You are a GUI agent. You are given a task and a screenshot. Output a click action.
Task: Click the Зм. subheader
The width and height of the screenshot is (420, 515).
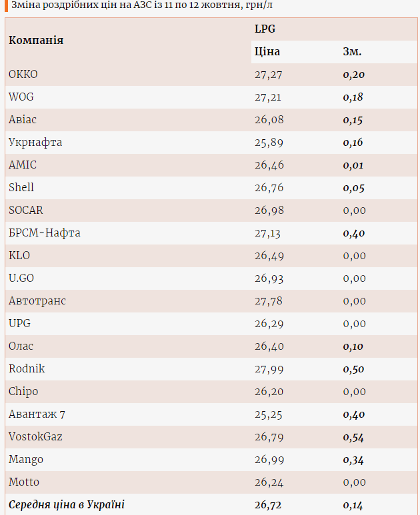tap(352, 52)
